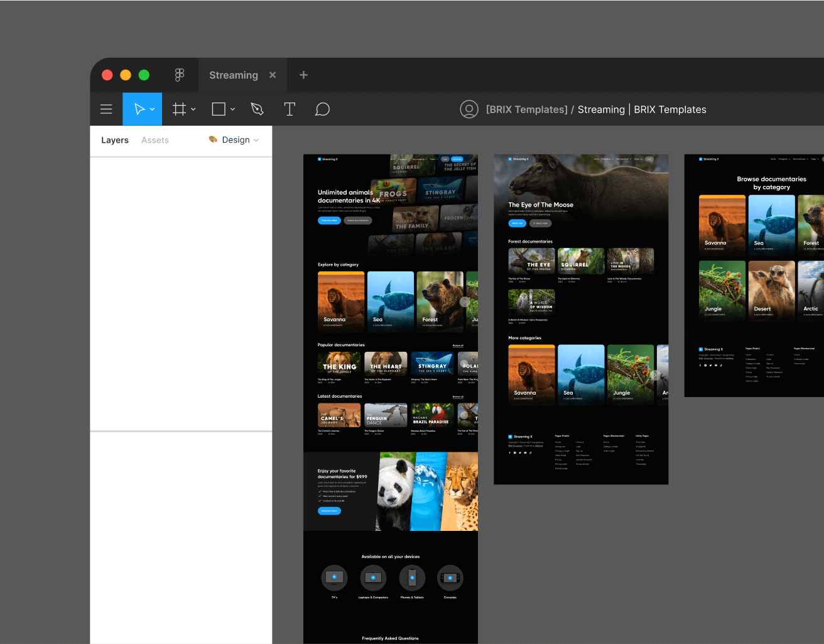Select the Forest card in home frame
The height and width of the screenshot is (644, 824).
click(x=440, y=300)
